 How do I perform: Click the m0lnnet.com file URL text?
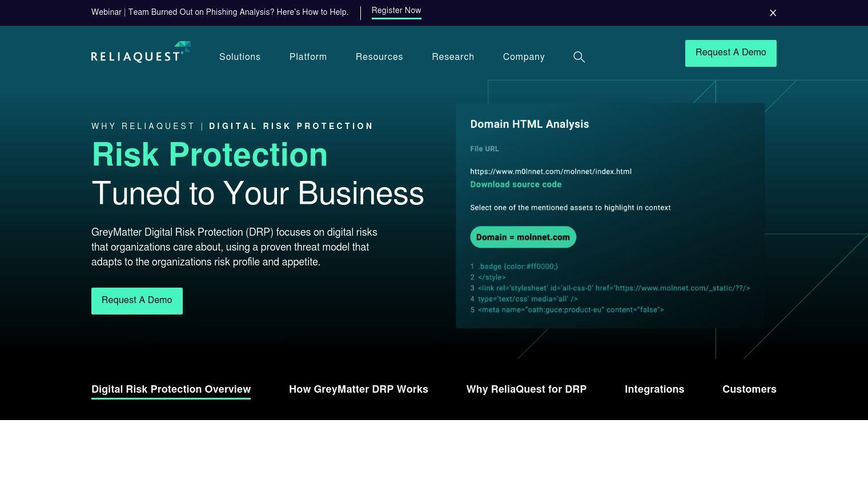(x=551, y=171)
